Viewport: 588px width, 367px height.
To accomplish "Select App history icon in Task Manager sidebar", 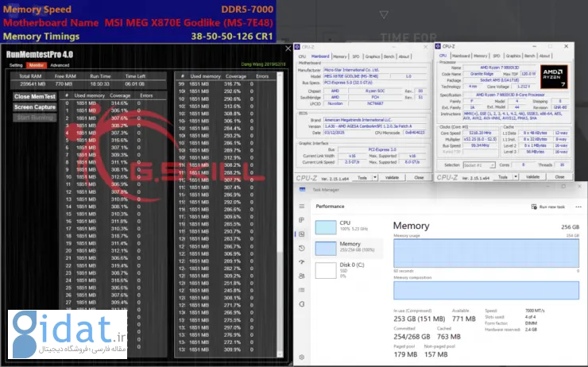I will coord(303,248).
